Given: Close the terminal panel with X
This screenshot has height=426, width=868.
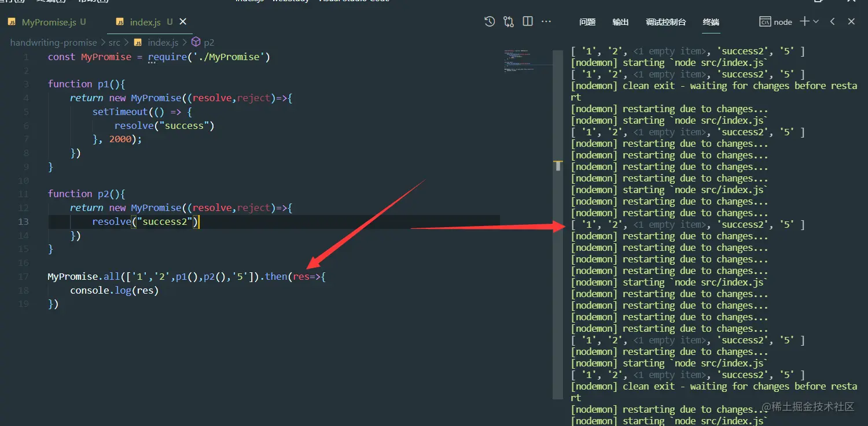Looking at the screenshot, I should pos(851,22).
